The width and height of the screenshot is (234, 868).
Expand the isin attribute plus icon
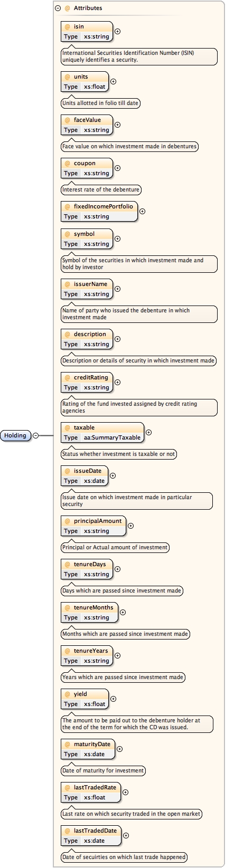coord(117,31)
